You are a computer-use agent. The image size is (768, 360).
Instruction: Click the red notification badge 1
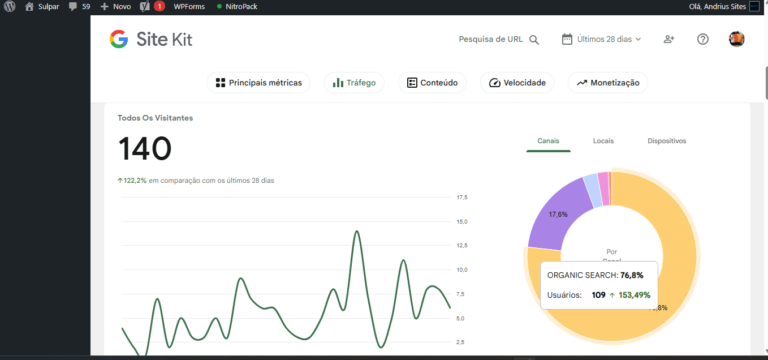[159, 6]
